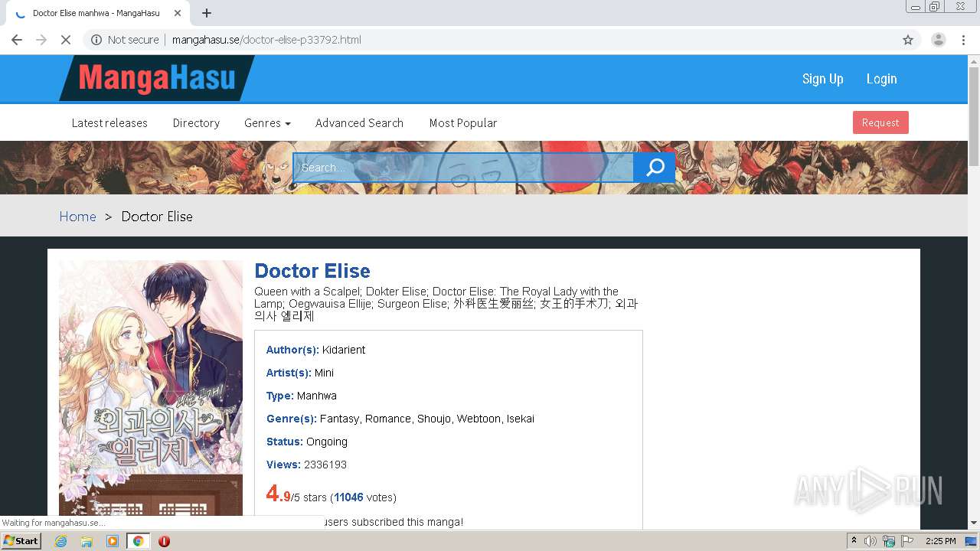Expand the Genres dropdown menu
This screenshot has height=551, width=980.
(x=267, y=122)
